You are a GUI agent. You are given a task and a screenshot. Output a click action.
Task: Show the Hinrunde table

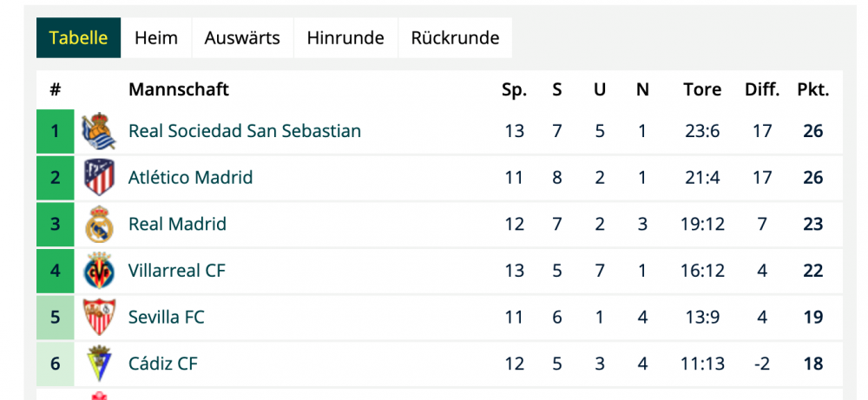[345, 38]
